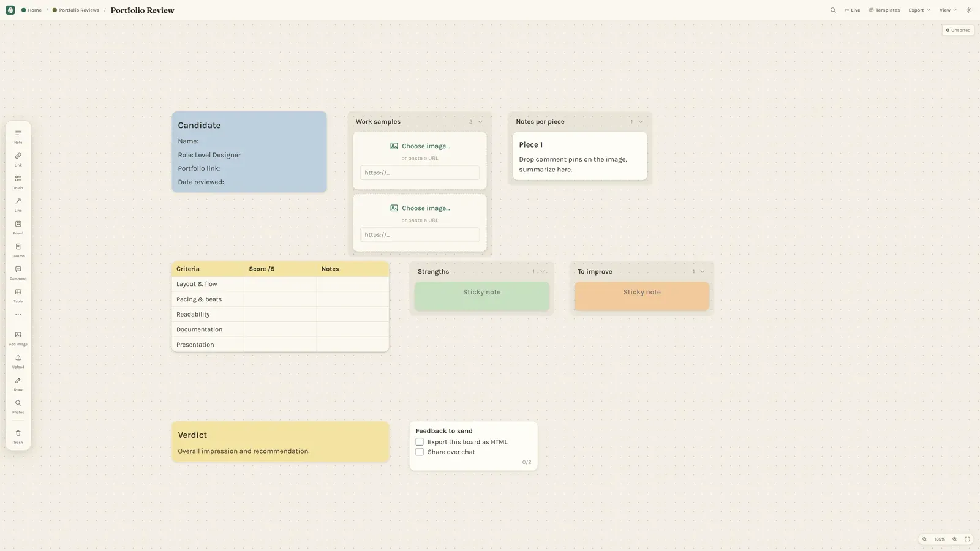The image size is (980, 551).
Task: Click the image icon in second Choose image card
Action: point(394,208)
